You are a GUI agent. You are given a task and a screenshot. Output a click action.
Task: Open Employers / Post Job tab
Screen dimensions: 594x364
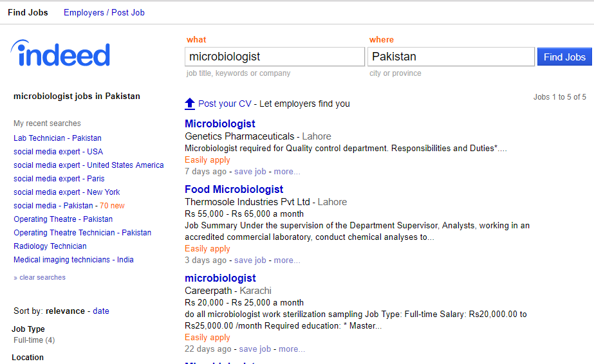click(104, 12)
